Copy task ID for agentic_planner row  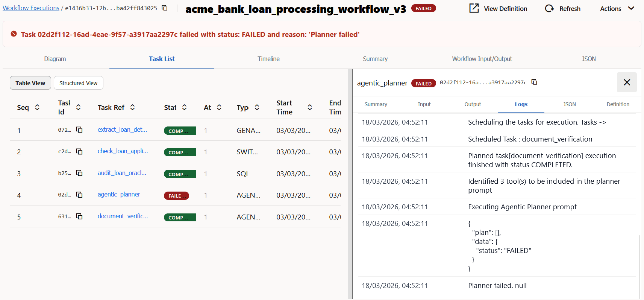79,195
